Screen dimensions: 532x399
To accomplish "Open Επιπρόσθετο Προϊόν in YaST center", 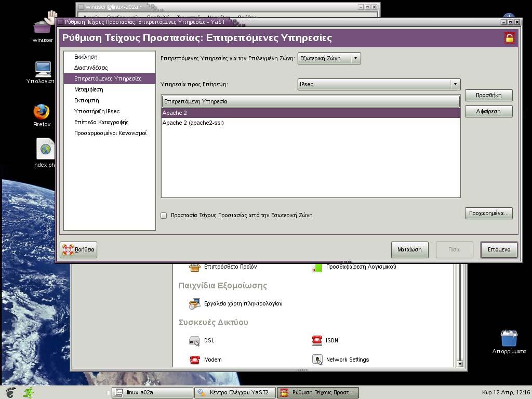I will tap(223, 267).
